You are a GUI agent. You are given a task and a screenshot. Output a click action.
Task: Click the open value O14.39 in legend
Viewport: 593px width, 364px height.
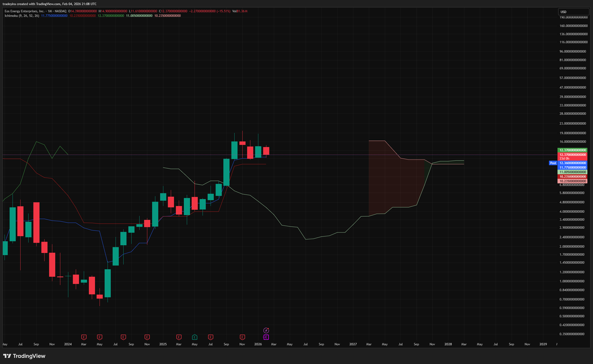click(83, 11)
